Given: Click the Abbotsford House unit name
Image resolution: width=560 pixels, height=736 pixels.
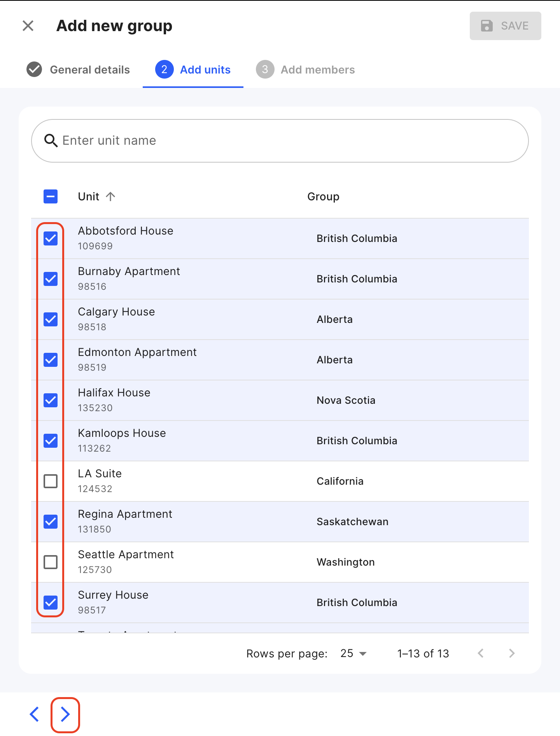Looking at the screenshot, I should pos(126,231).
